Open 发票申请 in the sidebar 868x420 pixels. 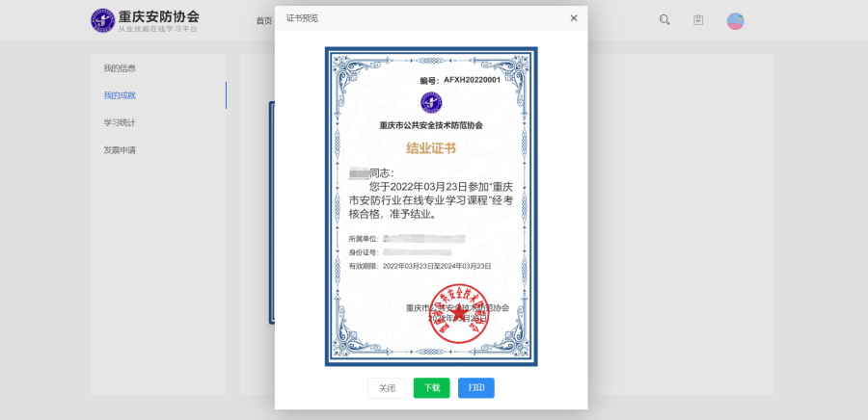pyautogui.click(x=120, y=149)
